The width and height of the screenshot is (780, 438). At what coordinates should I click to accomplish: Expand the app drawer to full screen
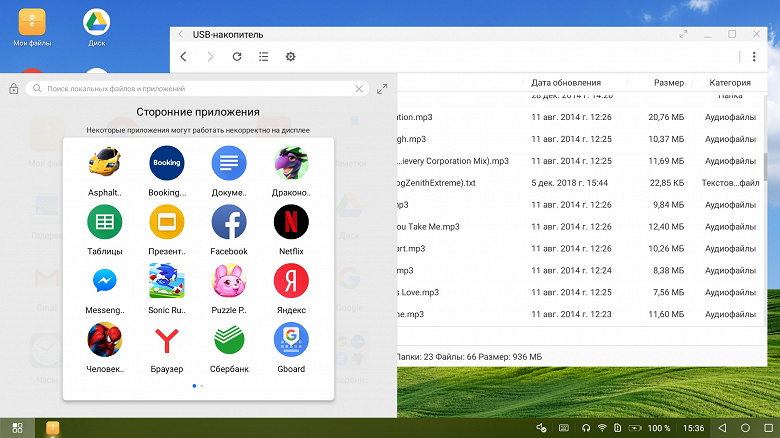[x=382, y=89]
